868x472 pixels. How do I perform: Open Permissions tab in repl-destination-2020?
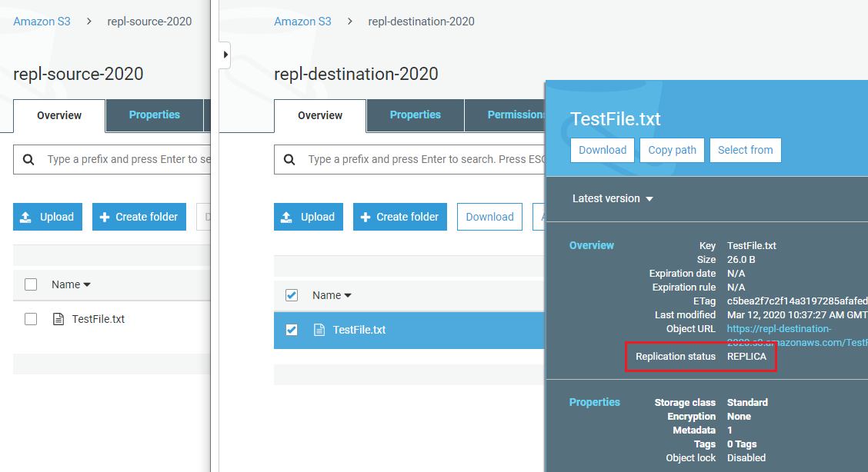pyautogui.click(x=505, y=115)
